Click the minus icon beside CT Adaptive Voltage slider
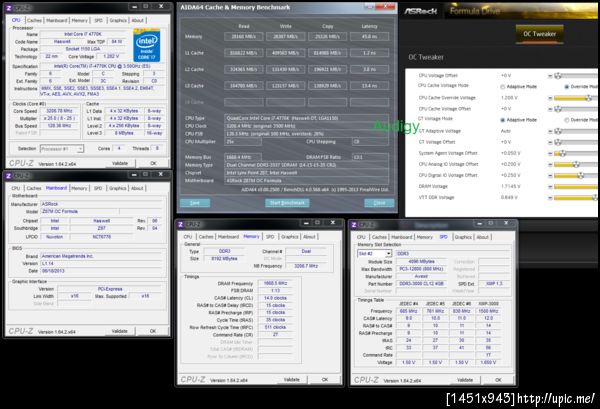This screenshot has height=409, width=600. pyautogui.click(x=550, y=131)
